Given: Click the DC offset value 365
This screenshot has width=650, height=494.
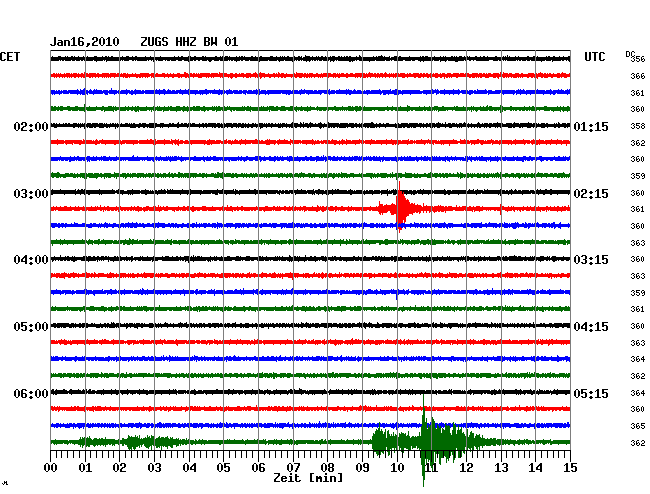Looking at the screenshot, I should pos(638,426).
